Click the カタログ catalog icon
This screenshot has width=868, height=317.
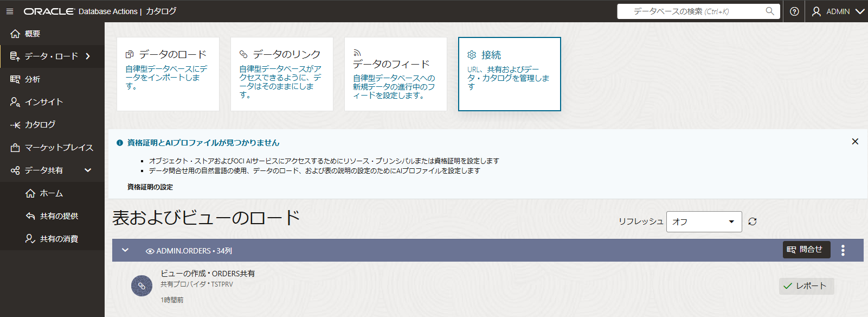15,125
